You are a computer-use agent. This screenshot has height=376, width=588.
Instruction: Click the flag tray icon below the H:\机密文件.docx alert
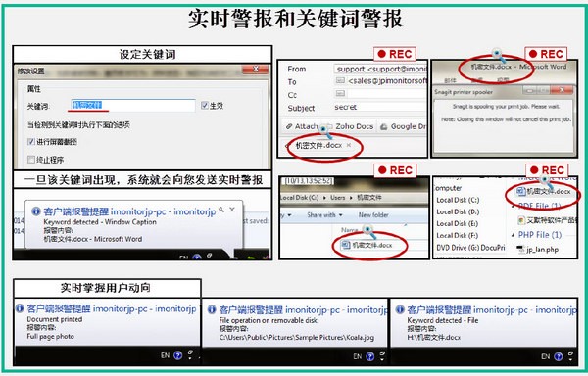[570, 355]
